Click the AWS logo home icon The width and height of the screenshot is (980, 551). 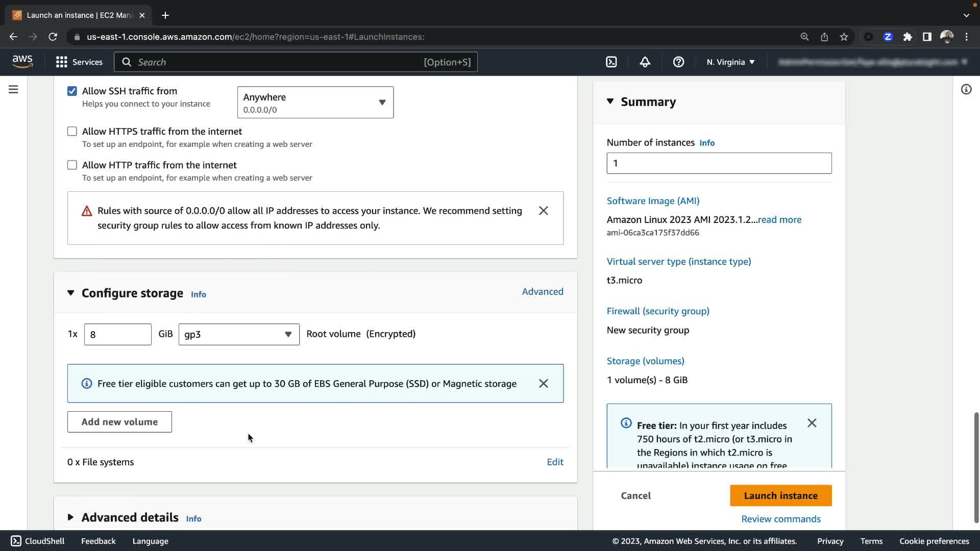22,62
